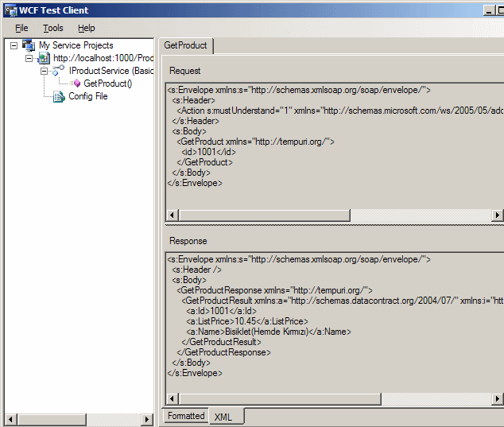Open the Help menu
Viewport: 504px width, 427px height.
pos(86,28)
